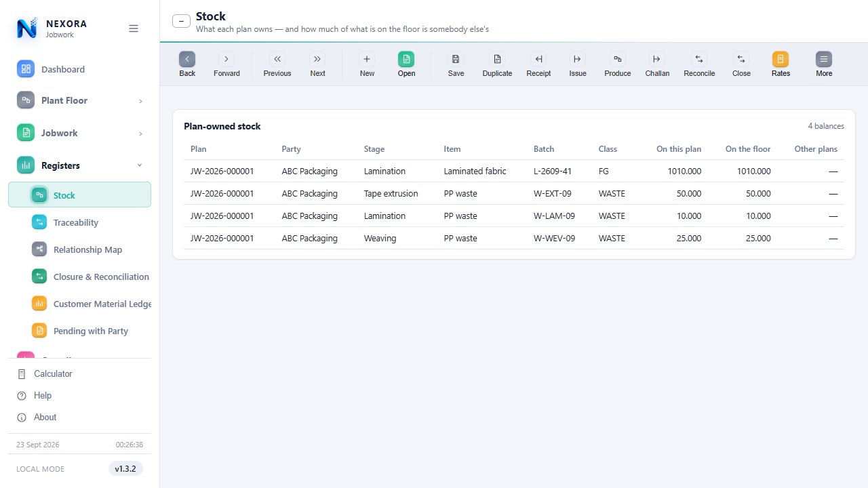The height and width of the screenshot is (488, 868).
Task: Click the Forward toolbar icon
Action: pos(226,59)
